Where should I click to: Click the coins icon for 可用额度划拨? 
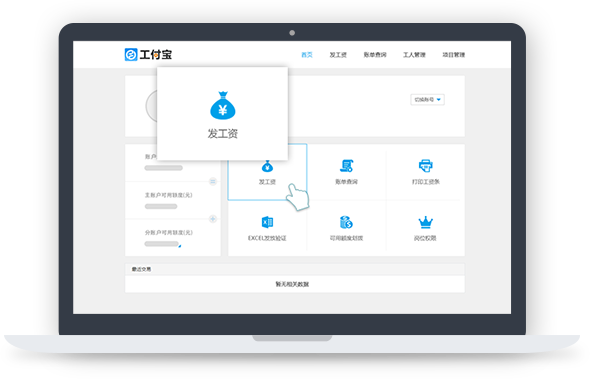tap(346, 222)
